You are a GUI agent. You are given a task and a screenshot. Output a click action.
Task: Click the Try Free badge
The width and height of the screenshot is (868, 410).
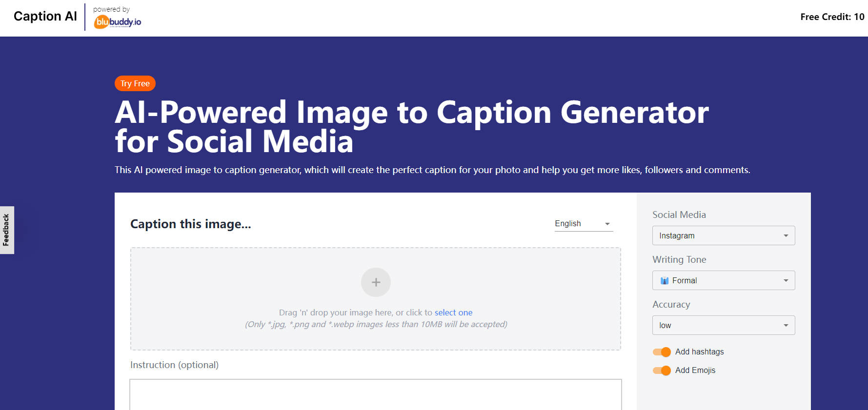135,83
